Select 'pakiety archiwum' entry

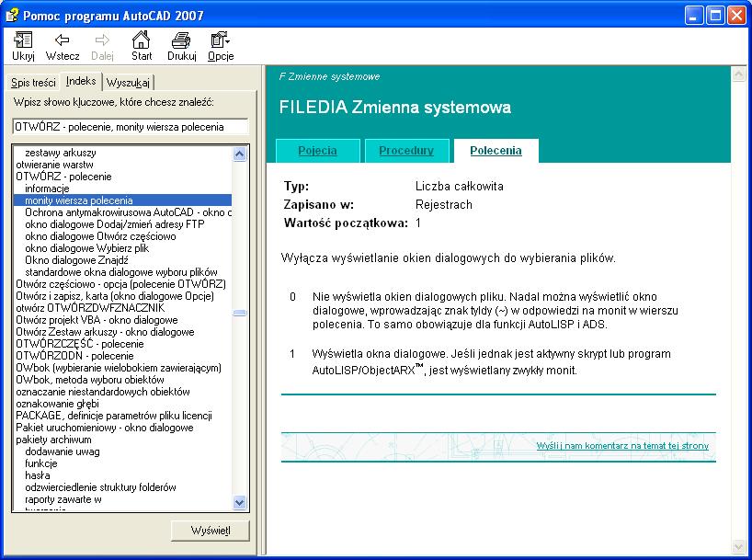click(53, 440)
